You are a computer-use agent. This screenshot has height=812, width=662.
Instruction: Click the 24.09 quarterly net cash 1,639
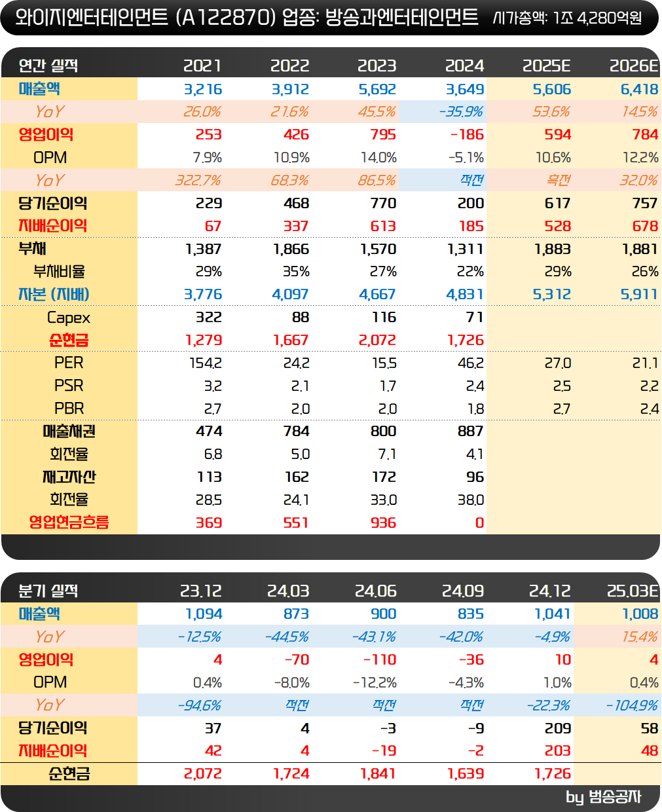(x=465, y=774)
